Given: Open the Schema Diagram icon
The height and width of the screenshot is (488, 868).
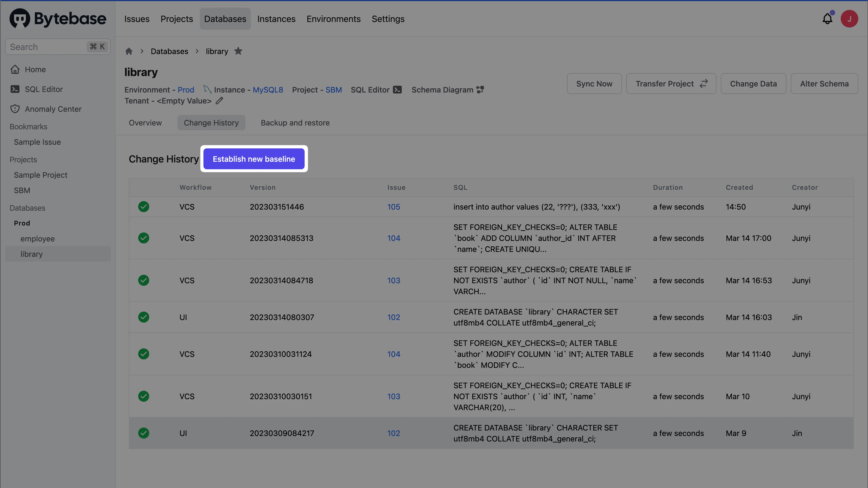Looking at the screenshot, I should click(480, 90).
